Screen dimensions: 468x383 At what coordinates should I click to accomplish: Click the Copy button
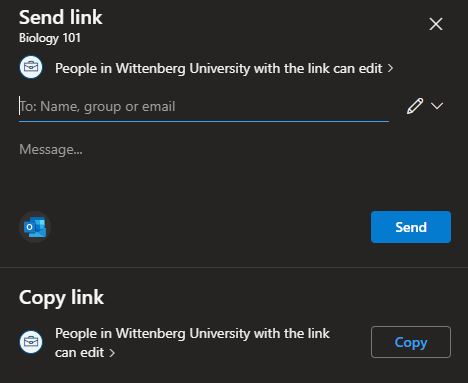tap(411, 342)
